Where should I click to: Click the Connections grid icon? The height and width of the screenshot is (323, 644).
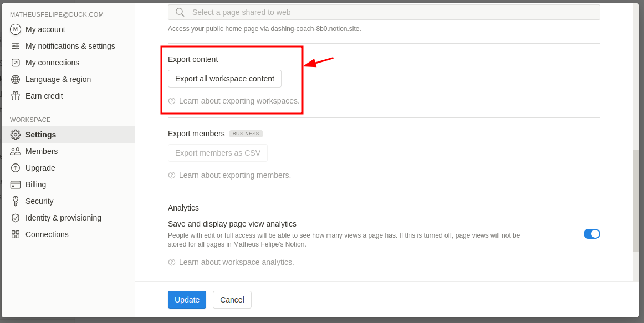pyautogui.click(x=15, y=234)
